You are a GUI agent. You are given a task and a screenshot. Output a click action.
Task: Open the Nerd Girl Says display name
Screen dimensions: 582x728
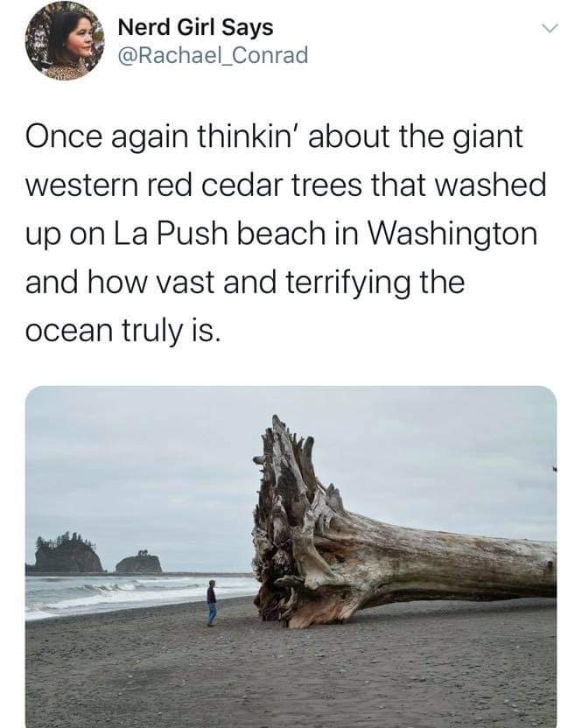point(195,27)
